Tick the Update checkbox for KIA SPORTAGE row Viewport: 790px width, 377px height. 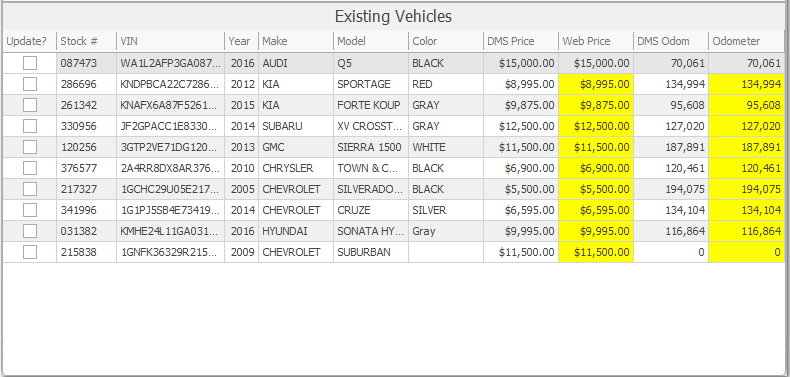30,84
